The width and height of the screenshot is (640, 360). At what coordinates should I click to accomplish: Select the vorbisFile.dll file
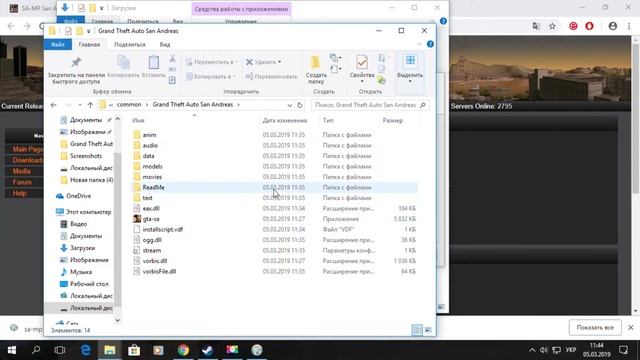[159, 271]
